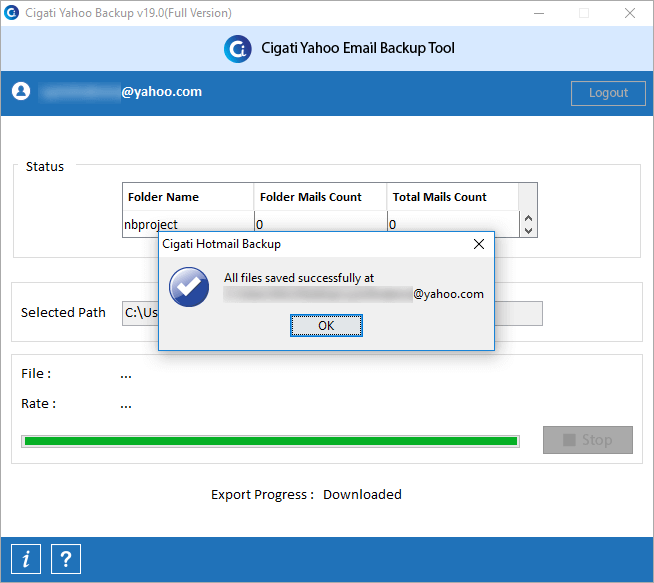
Task: Click the Folder Mails Count cell showing 0
Action: 320,224
